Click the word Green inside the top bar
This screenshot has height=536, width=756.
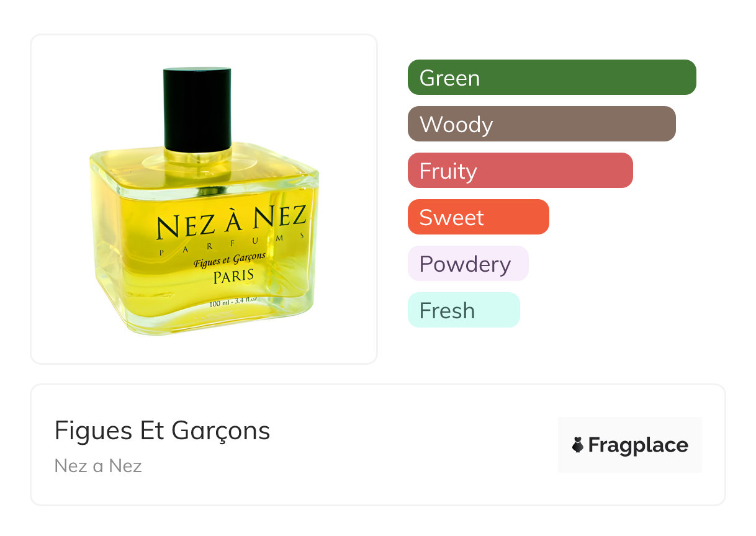point(449,78)
